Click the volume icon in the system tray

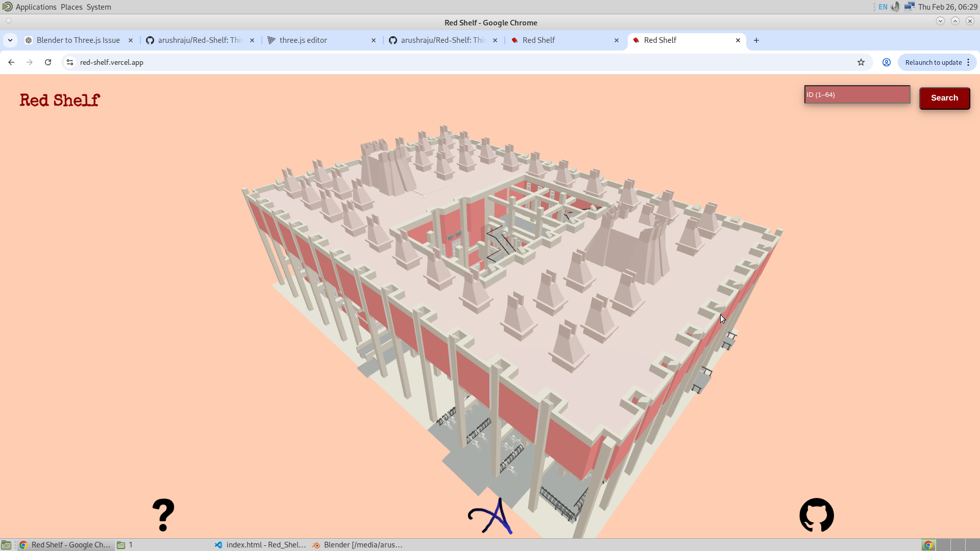coord(895,7)
